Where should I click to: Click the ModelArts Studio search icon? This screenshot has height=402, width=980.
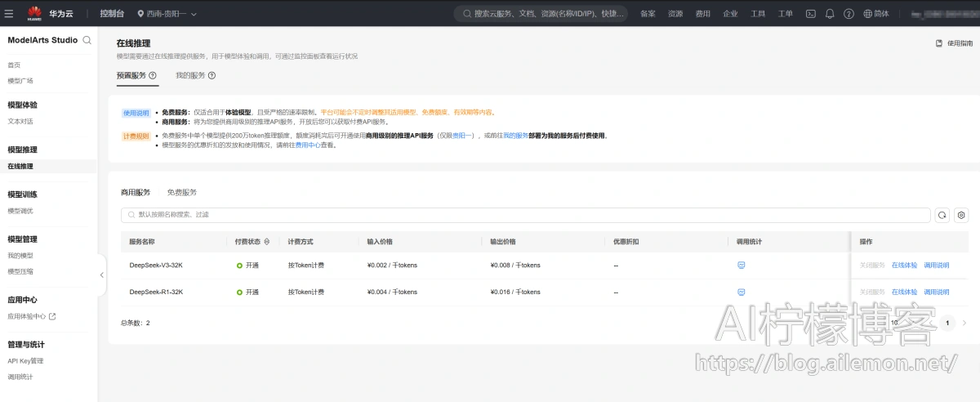(x=87, y=40)
